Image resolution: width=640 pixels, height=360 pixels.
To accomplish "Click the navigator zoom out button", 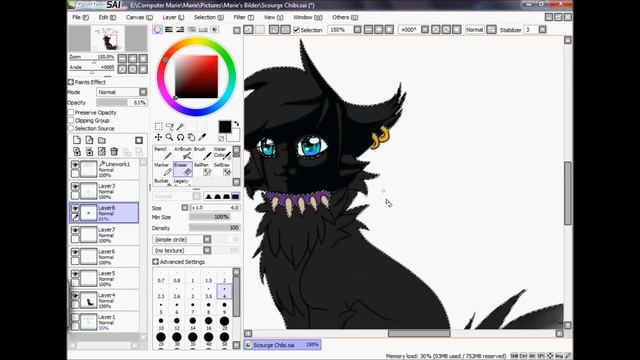I will [122, 58].
